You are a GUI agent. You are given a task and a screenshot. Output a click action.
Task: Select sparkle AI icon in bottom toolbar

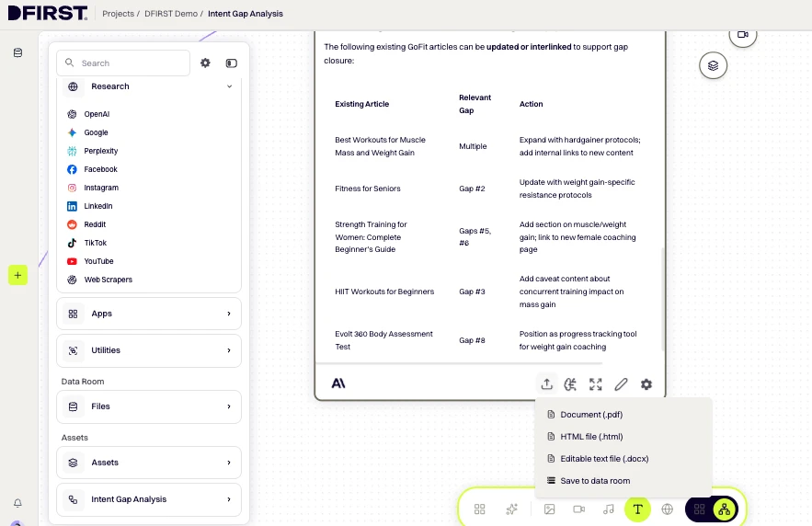pos(511,509)
